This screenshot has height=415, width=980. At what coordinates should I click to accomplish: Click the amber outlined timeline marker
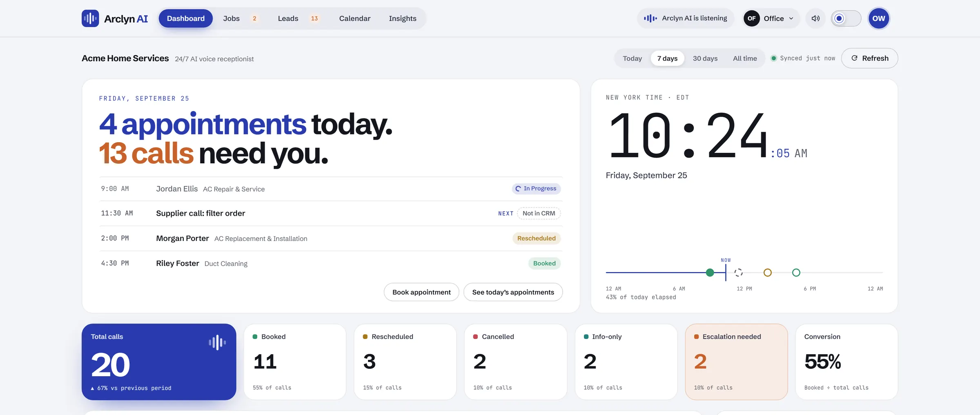(x=768, y=272)
